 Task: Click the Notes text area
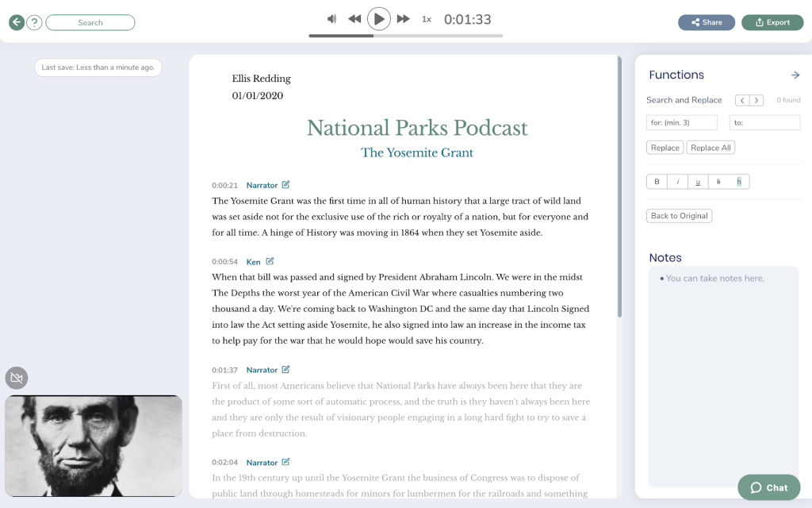click(x=723, y=373)
